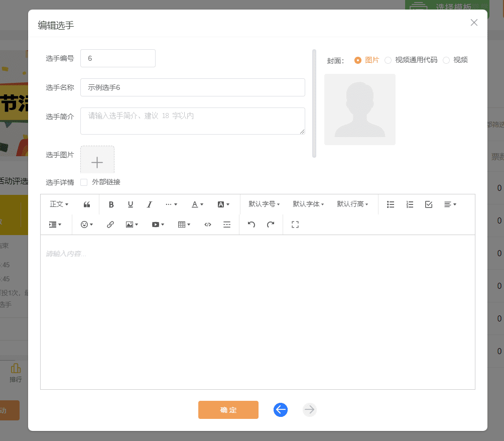504x441 pixels.
Task: Select the 视频通用代码 cover option
Action: pyautogui.click(x=388, y=60)
